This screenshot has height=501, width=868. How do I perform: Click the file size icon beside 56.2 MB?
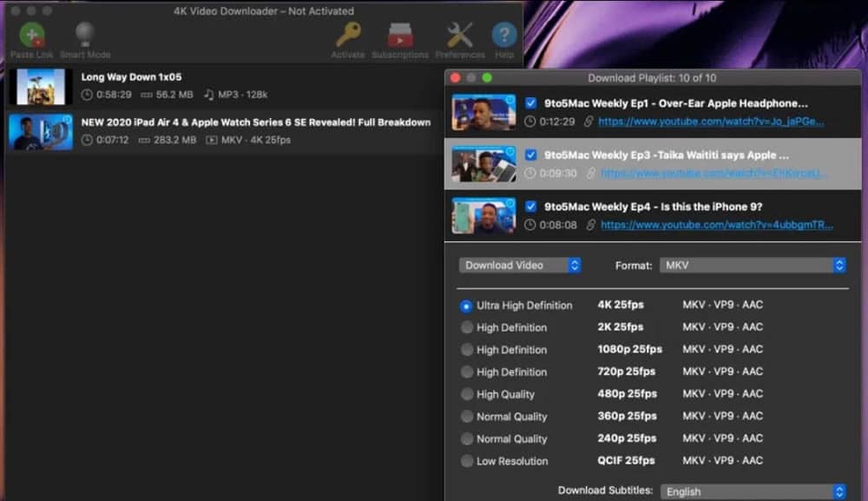click(146, 95)
